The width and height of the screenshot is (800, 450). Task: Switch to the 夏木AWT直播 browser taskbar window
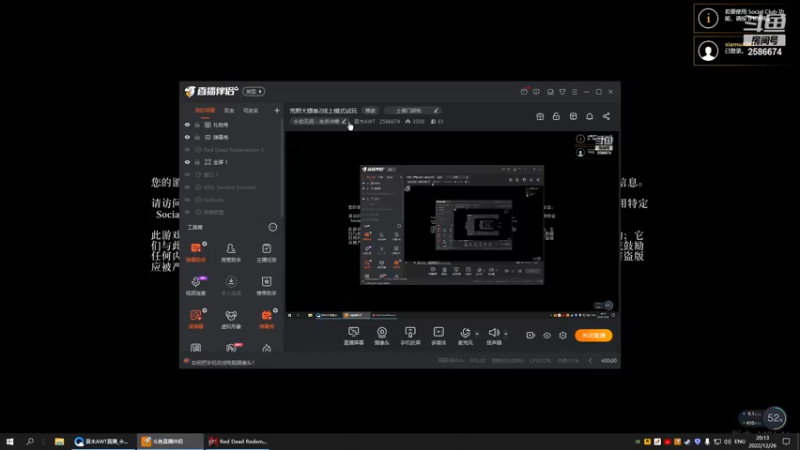pos(103,441)
